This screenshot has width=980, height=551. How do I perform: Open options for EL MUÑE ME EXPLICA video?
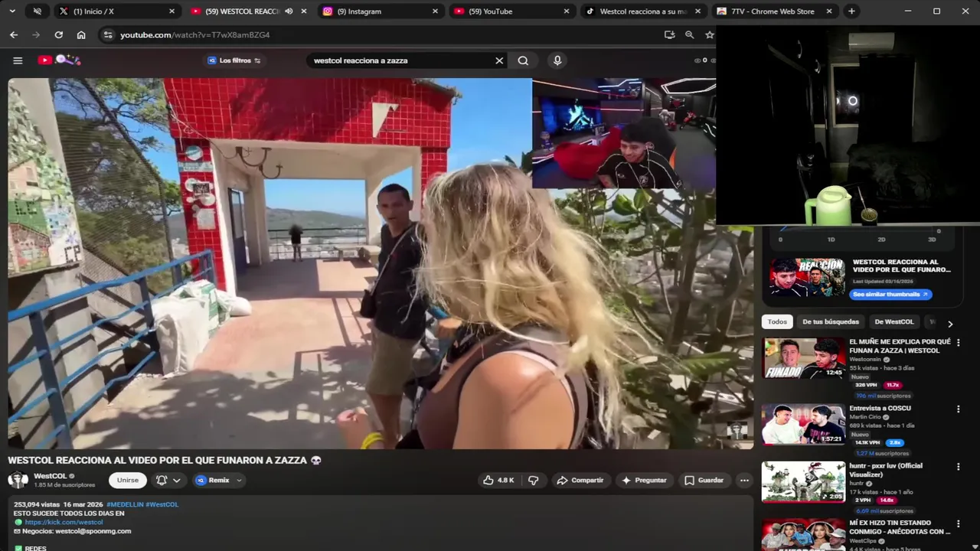click(x=958, y=342)
